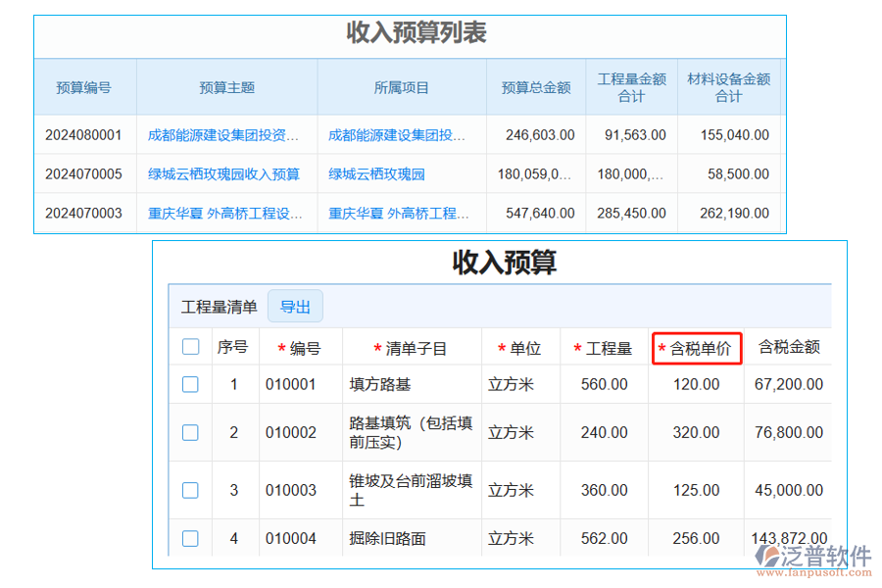勾选锥坡及台前溜坡填土行复选框
The height and width of the screenshot is (588, 882).
pos(190,490)
